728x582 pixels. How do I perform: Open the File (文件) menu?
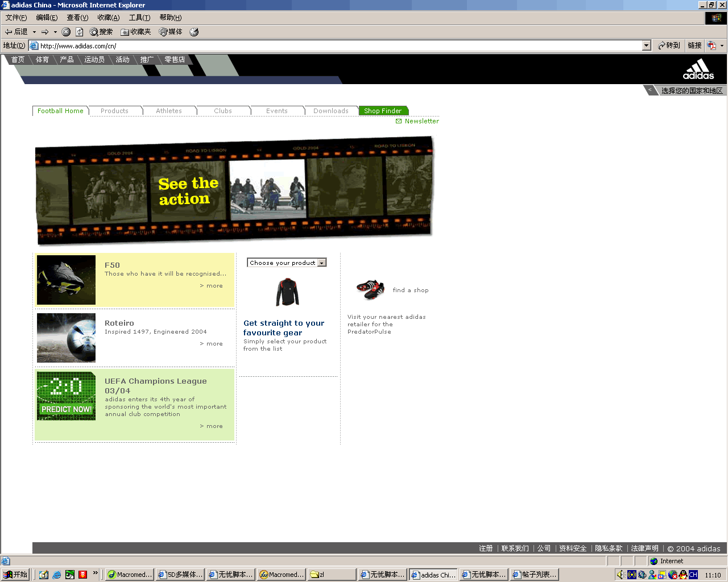pos(16,18)
